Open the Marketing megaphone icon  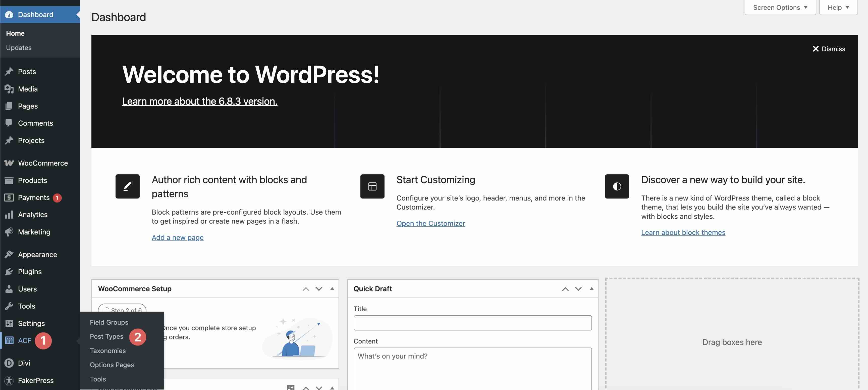[x=9, y=232]
